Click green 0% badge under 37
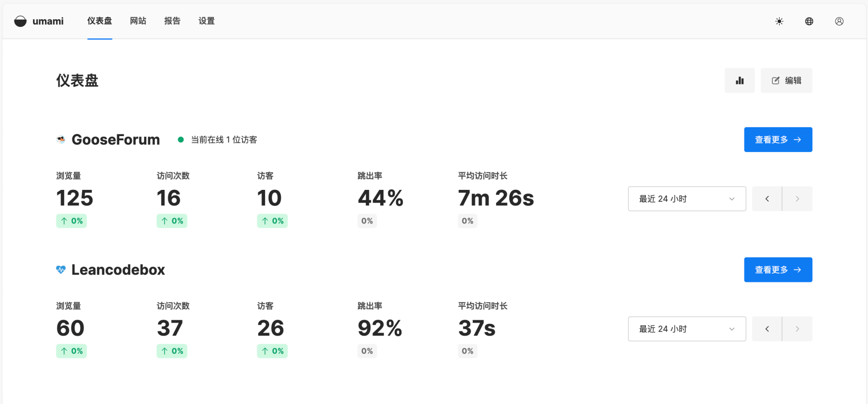This screenshot has width=868, height=404. (x=172, y=351)
